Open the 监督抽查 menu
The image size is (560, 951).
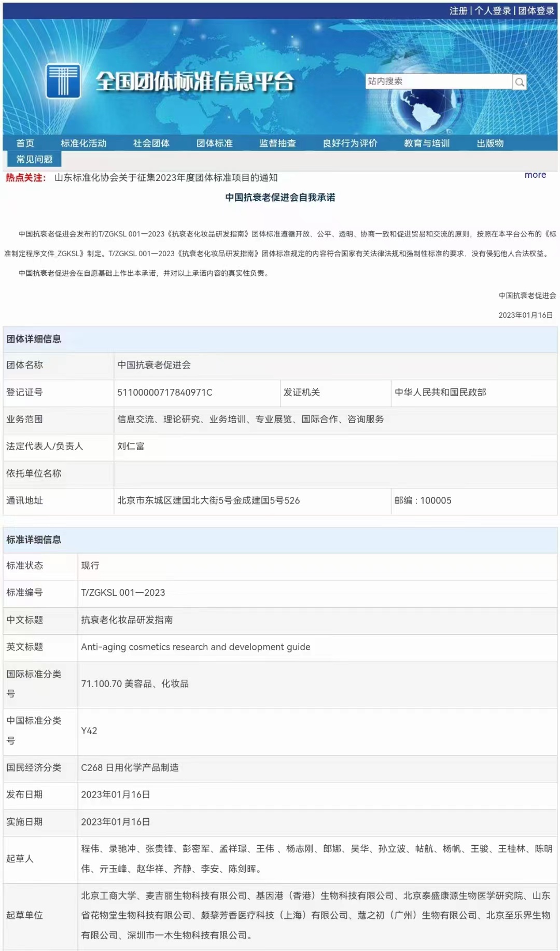coord(278,143)
